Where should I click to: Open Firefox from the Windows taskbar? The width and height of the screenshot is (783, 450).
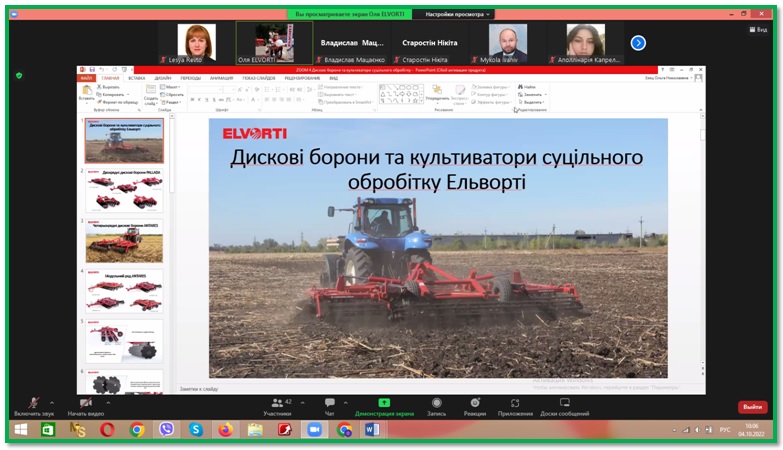225,429
